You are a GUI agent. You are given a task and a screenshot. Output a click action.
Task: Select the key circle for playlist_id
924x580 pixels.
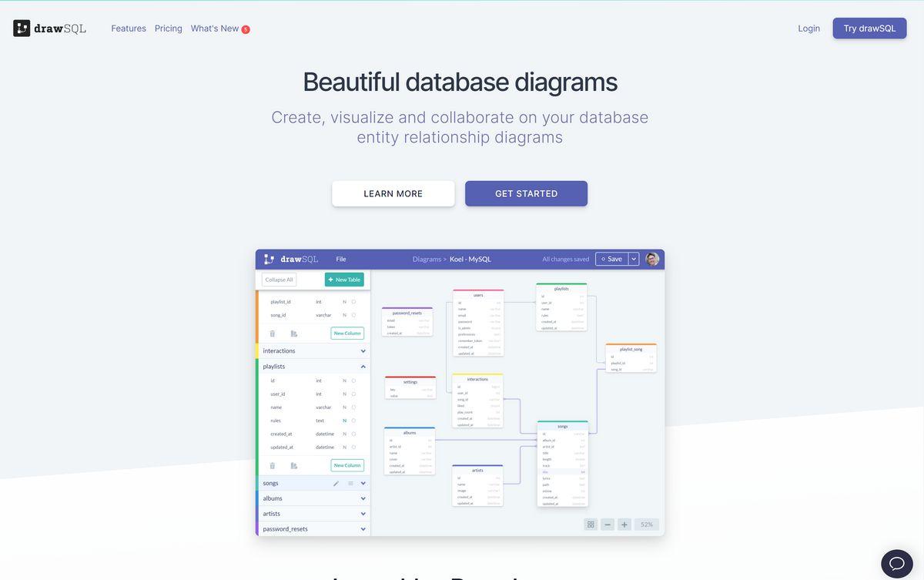click(353, 302)
